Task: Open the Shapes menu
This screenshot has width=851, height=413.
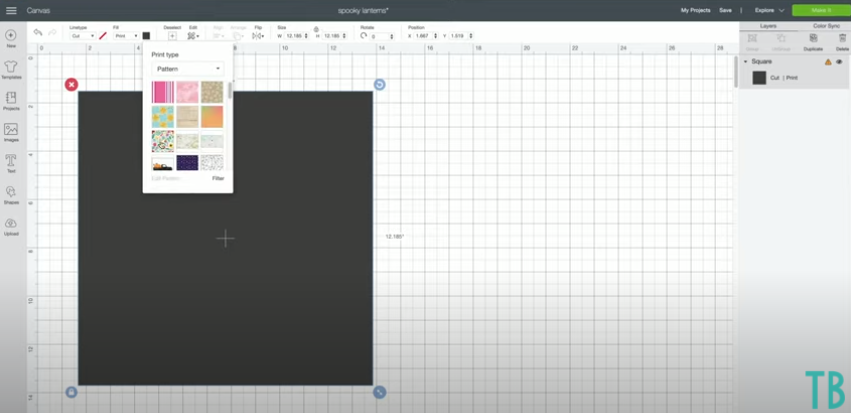Action: [x=11, y=195]
